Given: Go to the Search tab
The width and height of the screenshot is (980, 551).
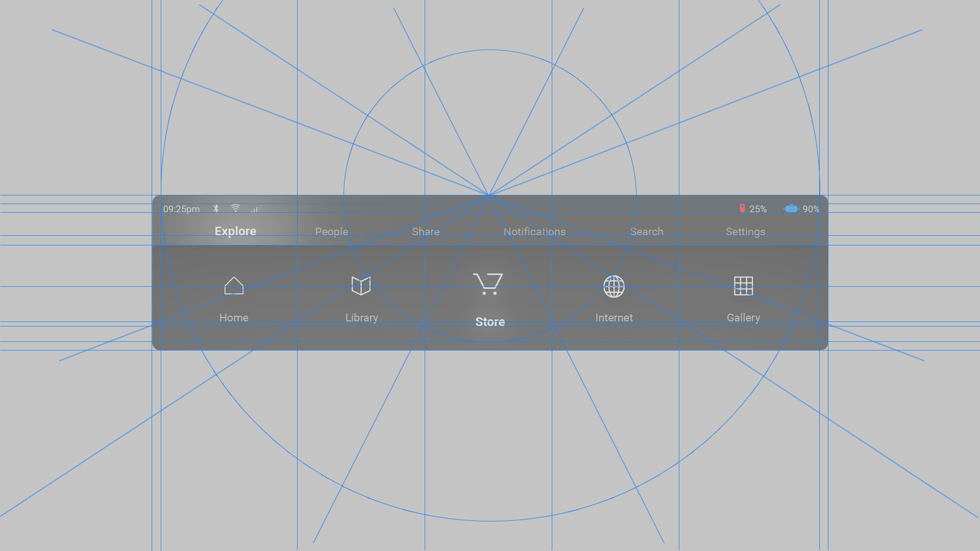Looking at the screenshot, I should 647,232.
